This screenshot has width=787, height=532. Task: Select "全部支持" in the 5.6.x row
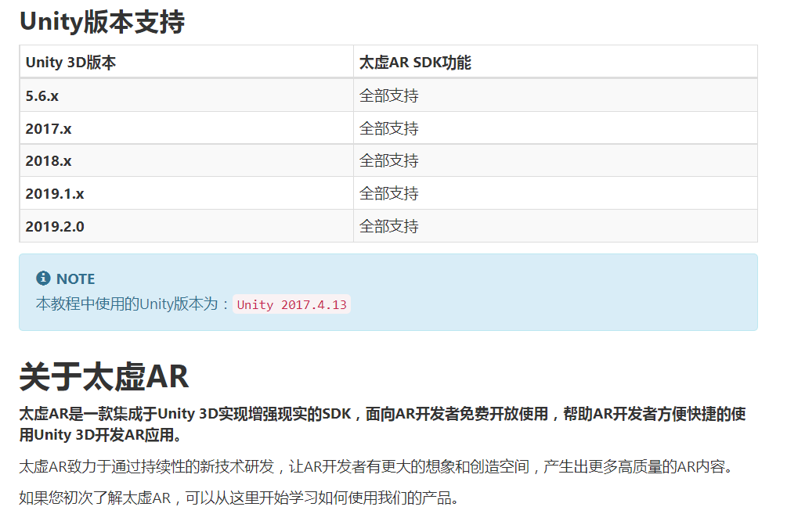tap(389, 95)
